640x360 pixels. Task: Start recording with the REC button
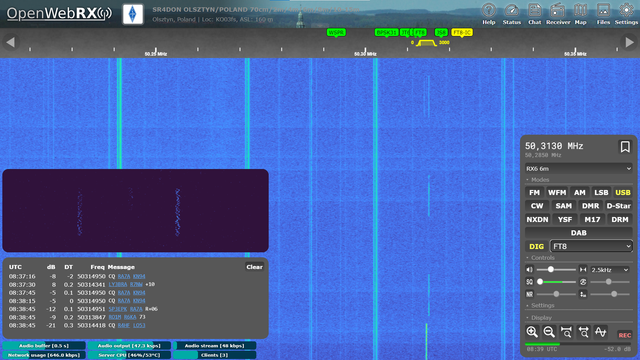624,335
